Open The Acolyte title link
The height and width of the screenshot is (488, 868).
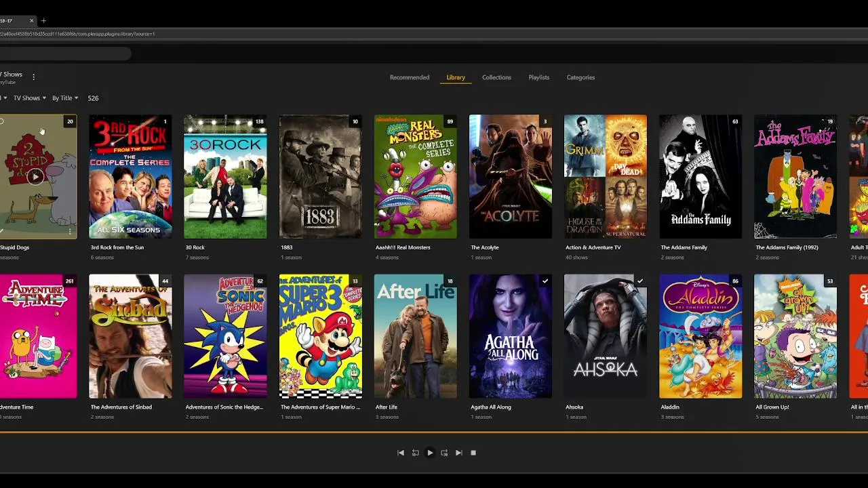click(x=485, y=247)
